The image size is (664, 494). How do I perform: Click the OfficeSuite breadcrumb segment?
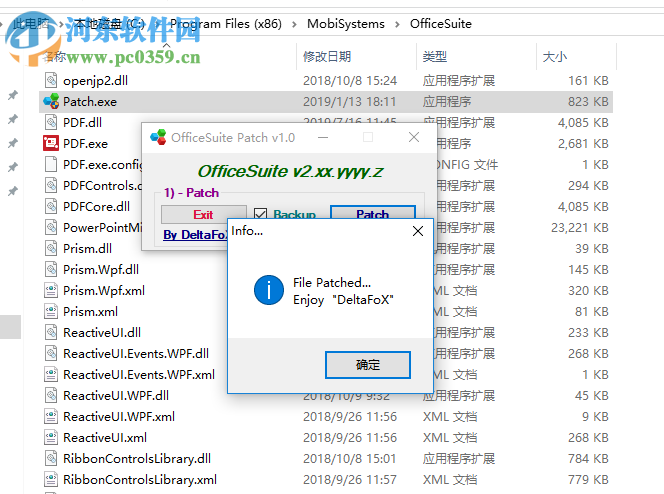click(440, 24)
